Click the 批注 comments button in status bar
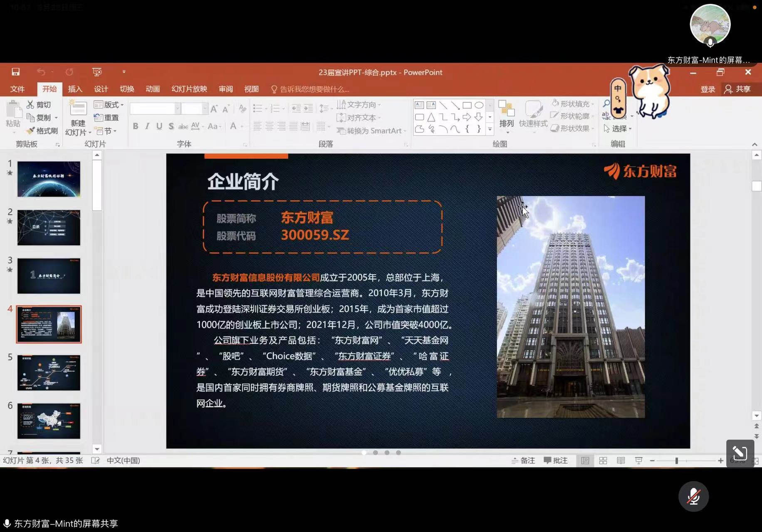This screenshot has height=532, width=762. 556,461
